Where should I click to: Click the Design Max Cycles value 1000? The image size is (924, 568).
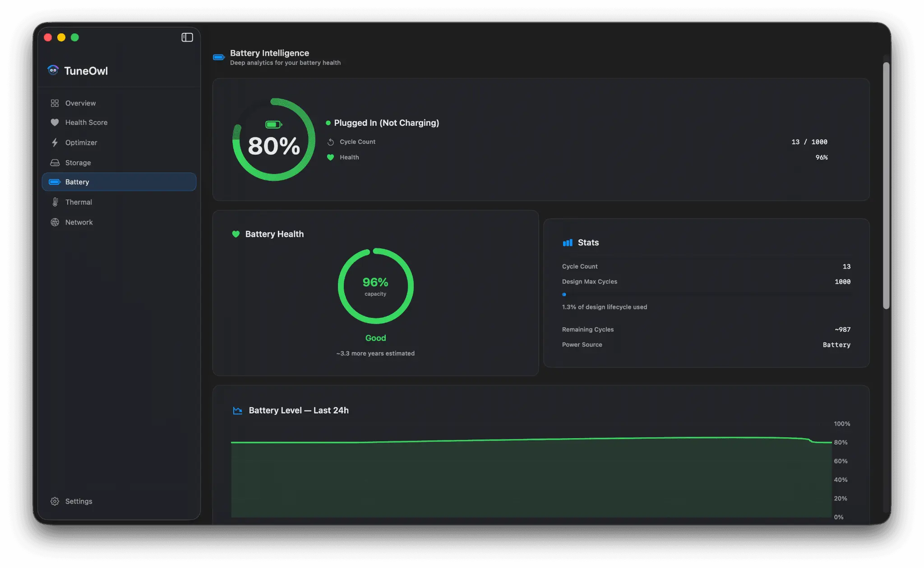[842, 282]
